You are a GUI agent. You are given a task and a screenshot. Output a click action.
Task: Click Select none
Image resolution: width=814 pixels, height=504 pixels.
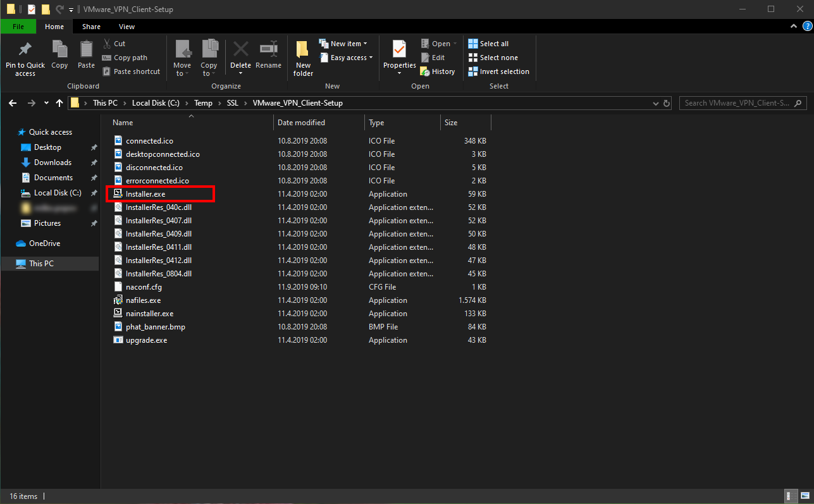point(493,58)
